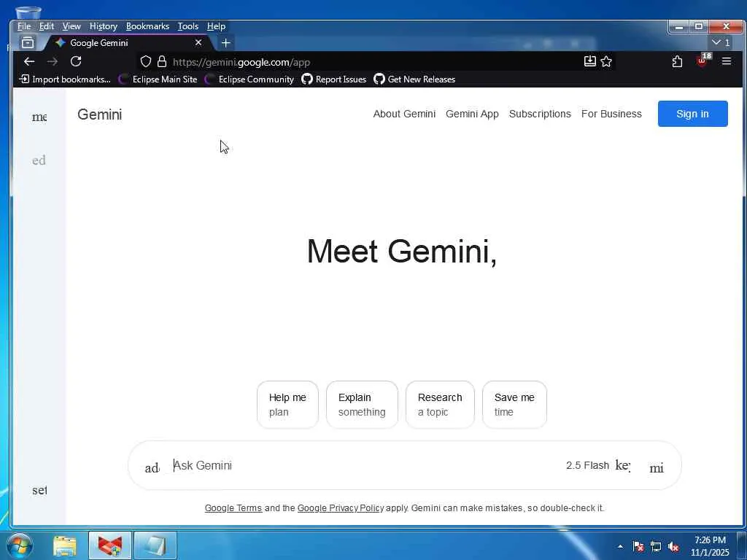
Task: Click the Gemini logo text
Action: [x=99, y=114]
